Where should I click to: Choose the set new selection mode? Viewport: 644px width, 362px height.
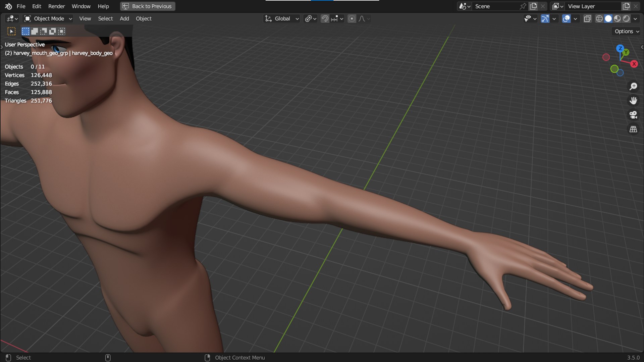25,31
